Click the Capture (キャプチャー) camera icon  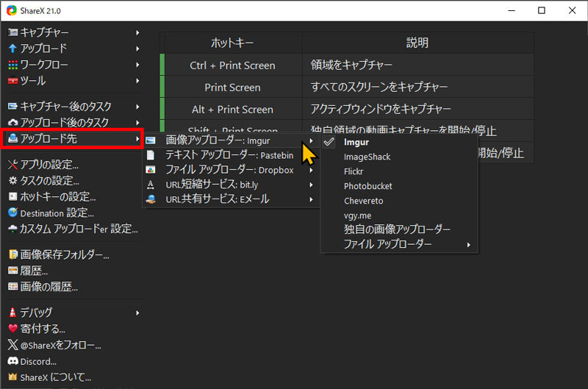tap(12, 32)
